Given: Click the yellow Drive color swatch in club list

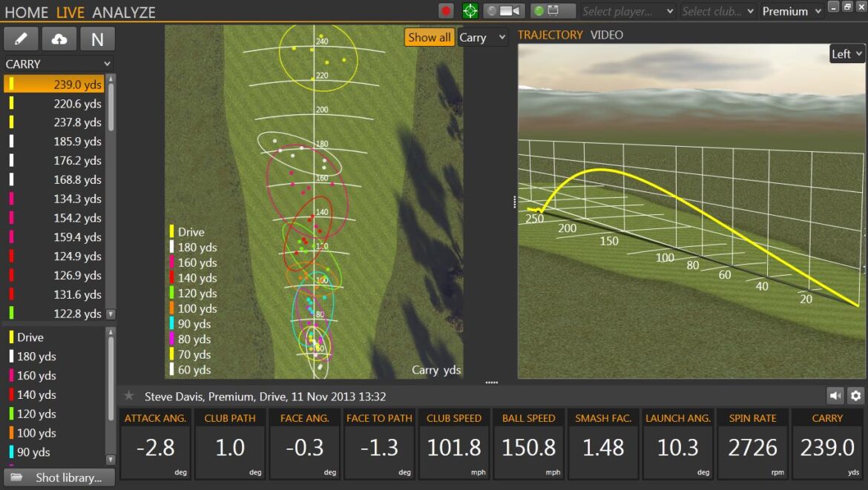Looking at the screenshot, I should [11, 337].
